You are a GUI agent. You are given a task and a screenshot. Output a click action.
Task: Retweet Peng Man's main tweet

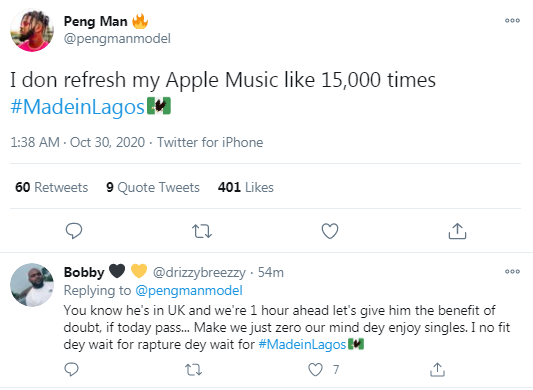[202, 231]
